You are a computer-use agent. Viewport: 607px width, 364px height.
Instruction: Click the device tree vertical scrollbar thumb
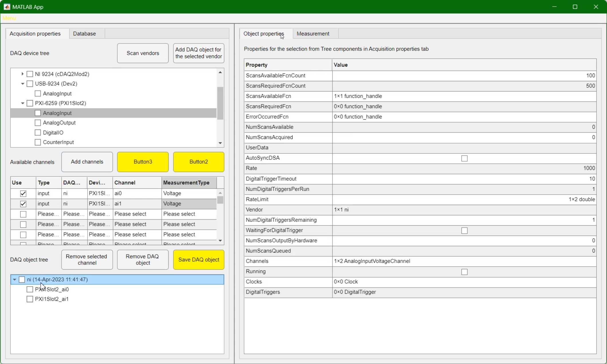(x=220, y=103)
